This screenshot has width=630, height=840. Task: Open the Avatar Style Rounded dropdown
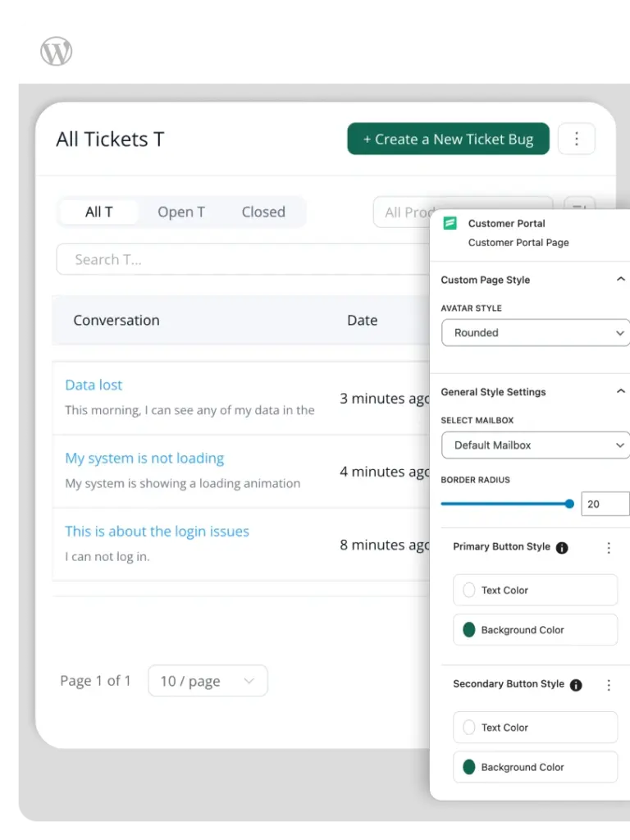point(535,333)
